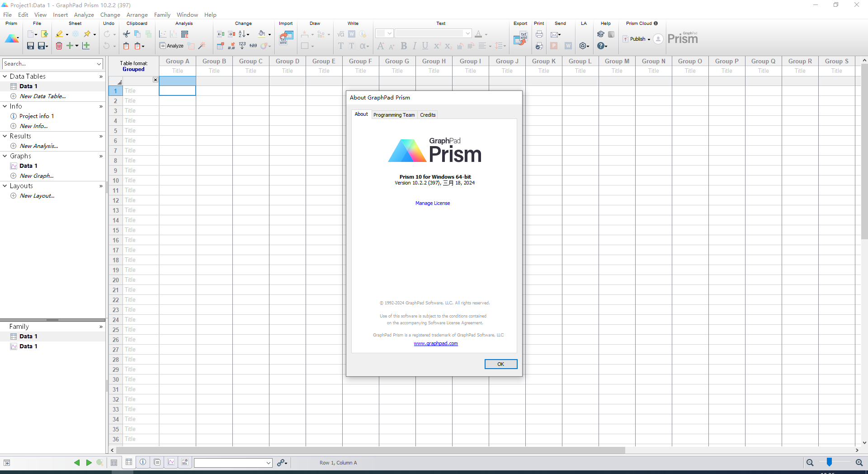Click the Send to PowerPoint icon
868x474 pixels.
coord(554,46)
